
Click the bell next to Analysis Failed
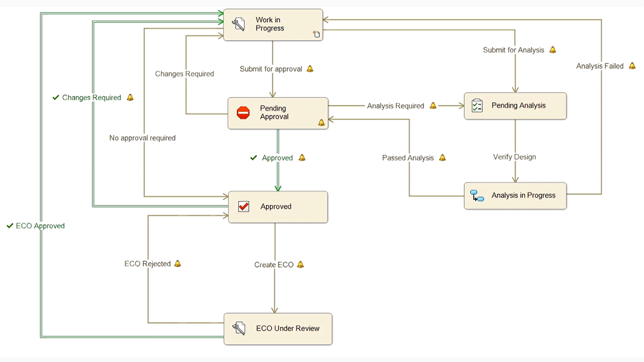[x=632, y=66]
